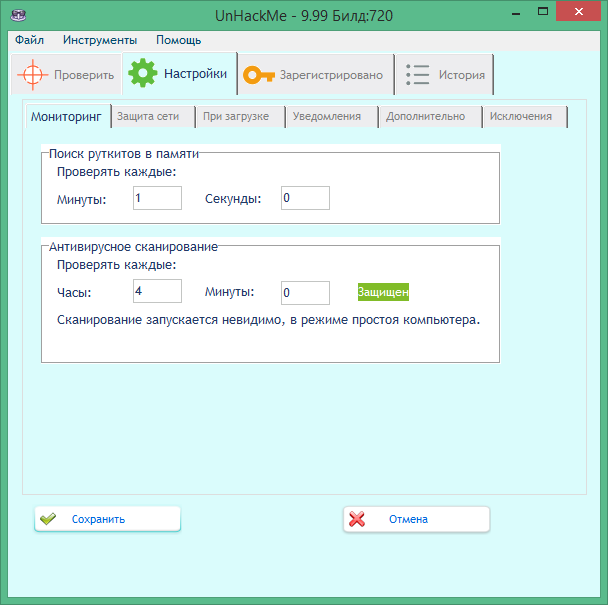
Task: Cancel changes with the Отмена label
Action: (x=408, y=519)
